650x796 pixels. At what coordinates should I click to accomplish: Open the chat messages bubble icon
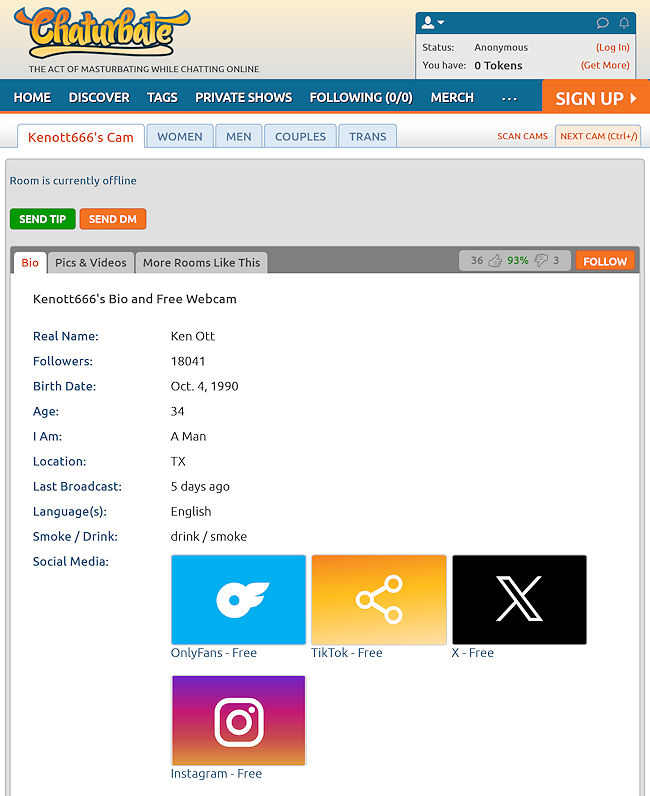tap(602, 23)
